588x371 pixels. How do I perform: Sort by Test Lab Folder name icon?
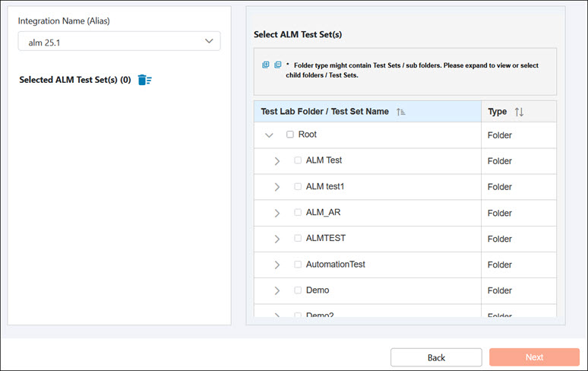click(x=401, y=112)
